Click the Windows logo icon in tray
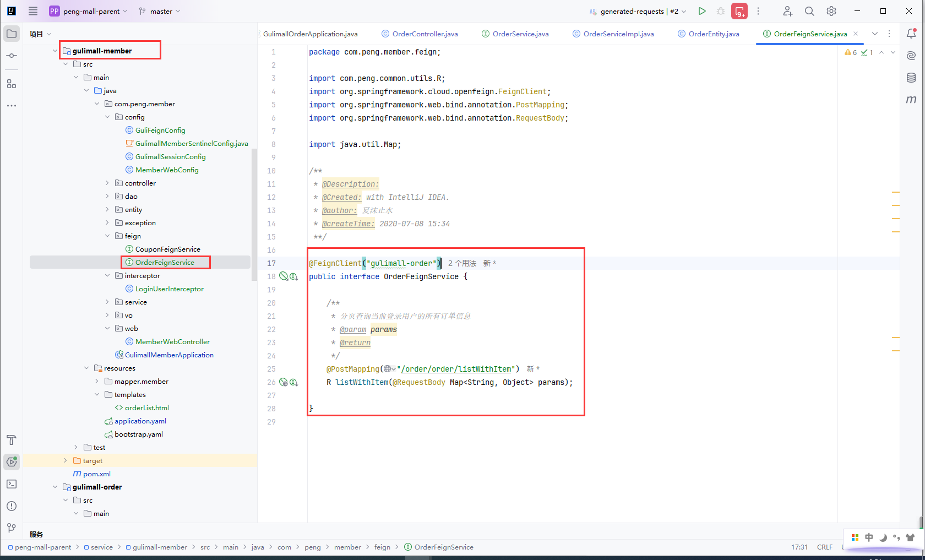Screen dimensions: 925x560 (x=855, y=537)
